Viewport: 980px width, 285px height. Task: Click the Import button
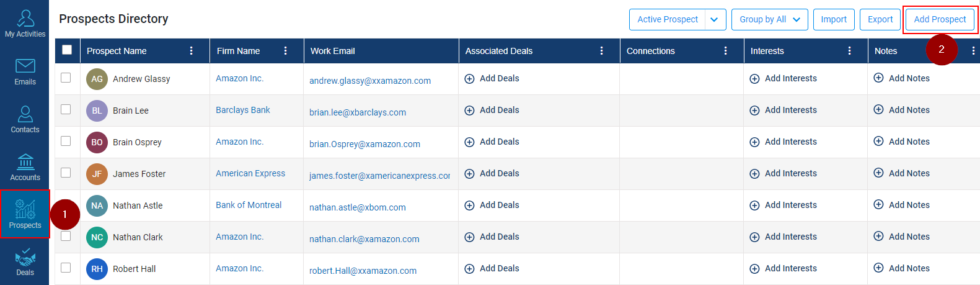[x=834, y=19]
